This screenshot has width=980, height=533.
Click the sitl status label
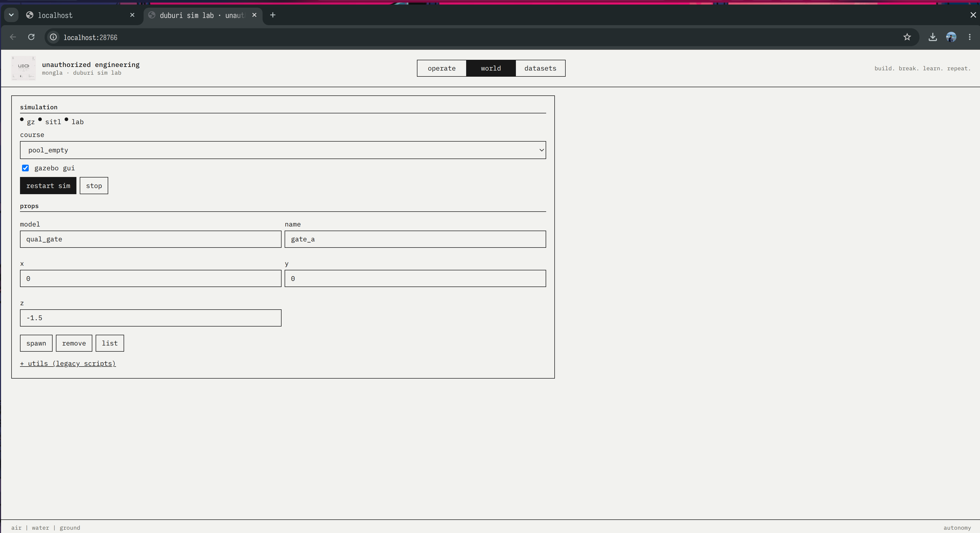(x=53, y=122)
